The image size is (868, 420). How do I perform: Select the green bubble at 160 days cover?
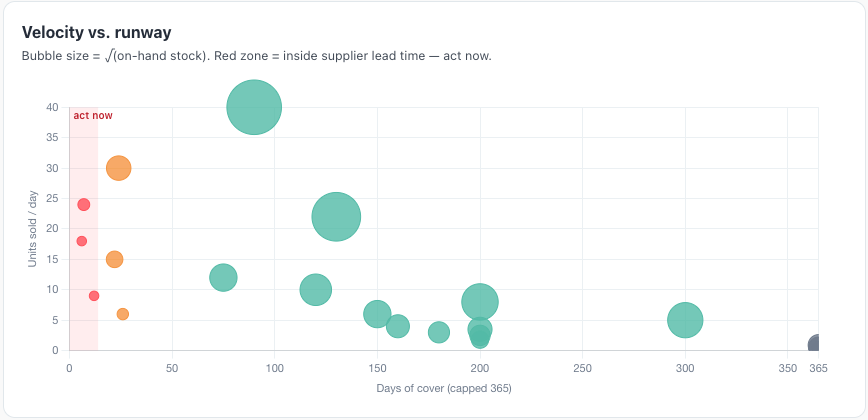pyautogui.click(x=397, y=326)
